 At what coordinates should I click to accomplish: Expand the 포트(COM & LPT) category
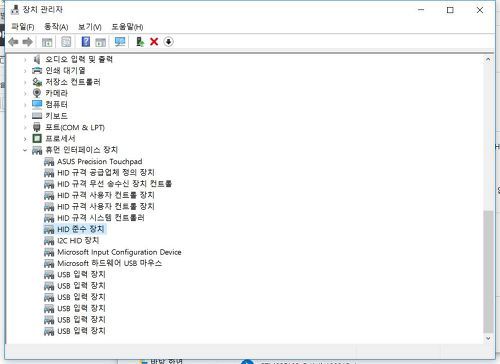tap(25, 128)
